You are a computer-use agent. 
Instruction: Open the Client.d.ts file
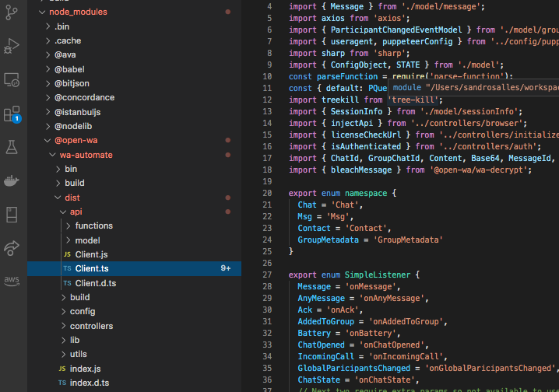(134, 283)
